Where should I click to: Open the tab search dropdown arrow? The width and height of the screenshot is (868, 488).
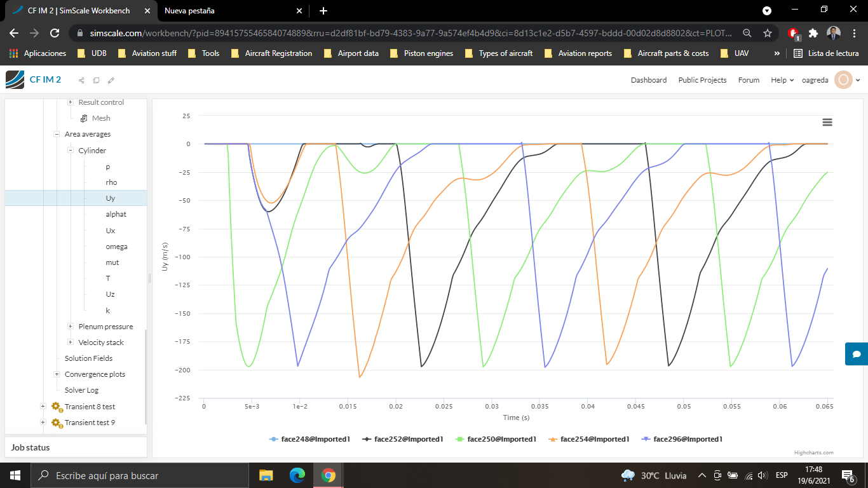click(x=767, y=11)
